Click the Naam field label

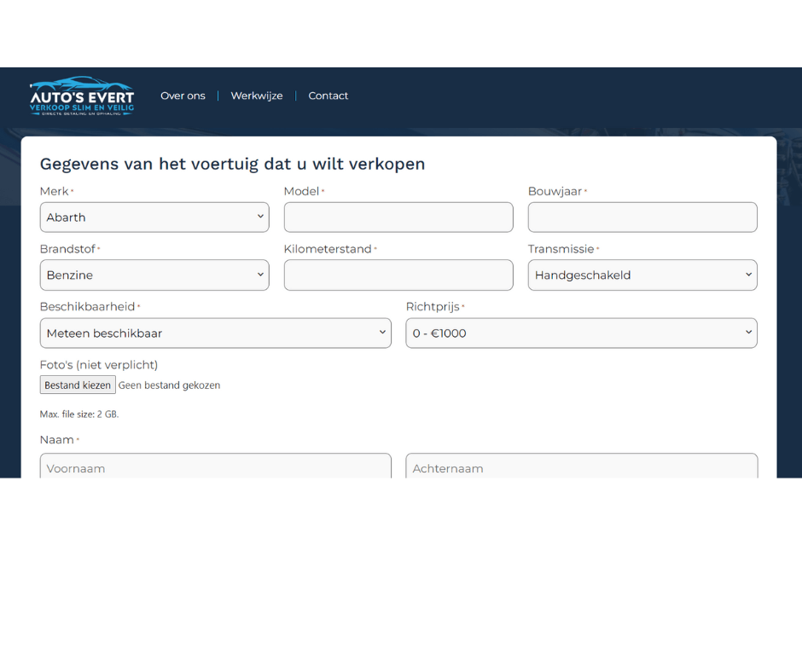coord(57,440)
